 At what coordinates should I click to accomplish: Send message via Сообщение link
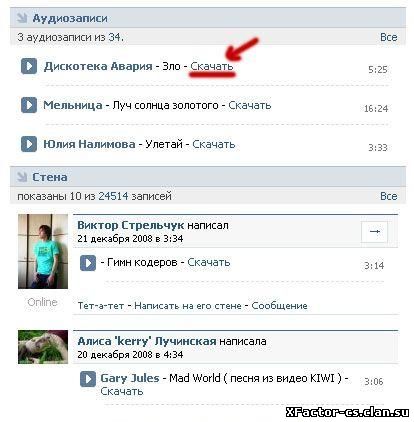click(279, 306)
